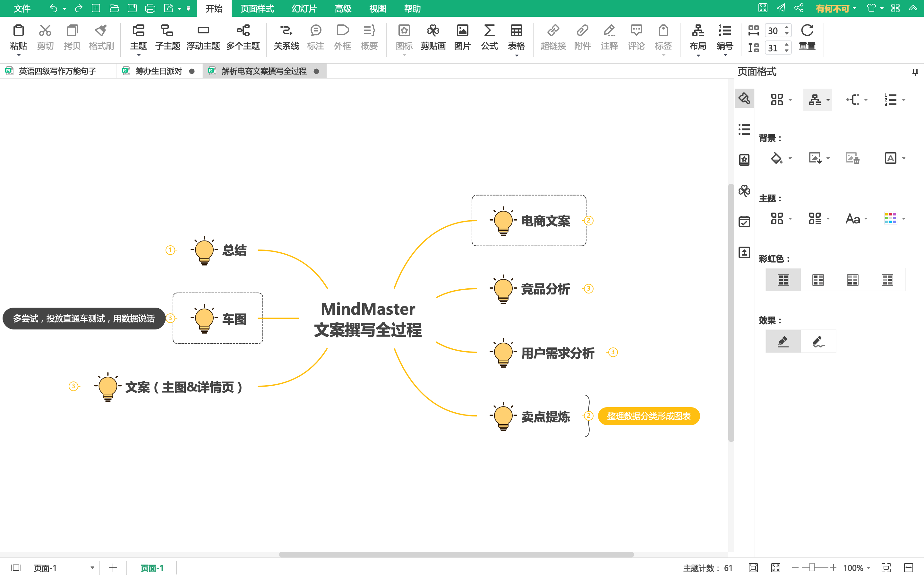Viewport: 924px width, 578px height.
Task: Select the third rainbow color option
Action: [852, 280]
